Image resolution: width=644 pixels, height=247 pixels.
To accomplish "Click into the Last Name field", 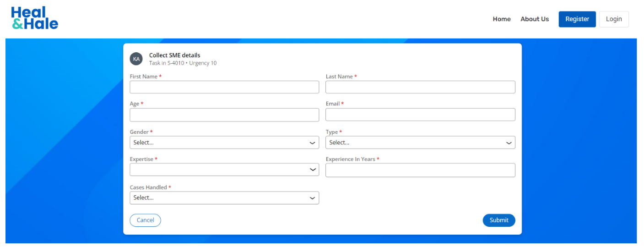I will (x=420, y=87).
